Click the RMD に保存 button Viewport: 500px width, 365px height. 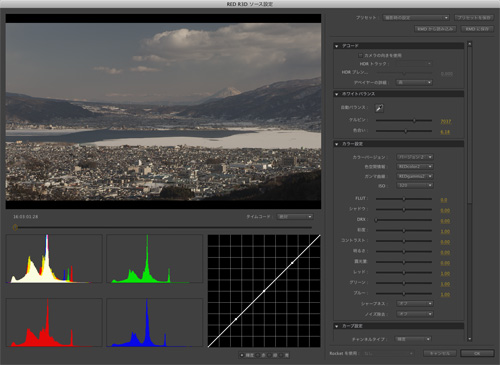(477, 29)
